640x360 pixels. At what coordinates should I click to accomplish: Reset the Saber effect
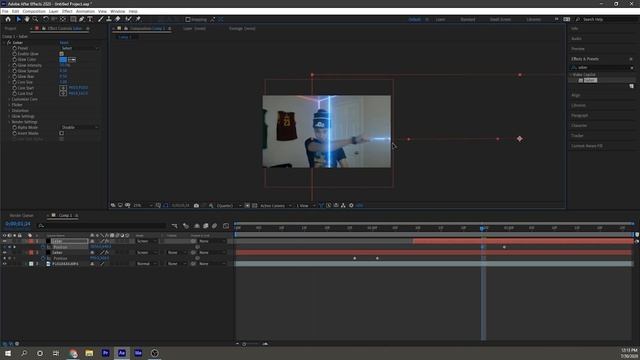64,42
